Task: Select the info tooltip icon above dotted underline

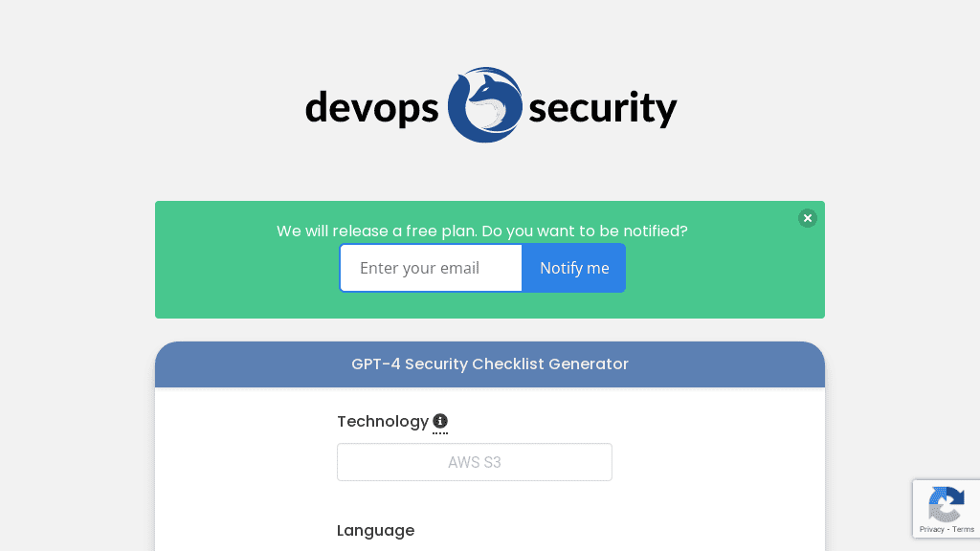Action: pyautogui.click(x=440, y=420)
